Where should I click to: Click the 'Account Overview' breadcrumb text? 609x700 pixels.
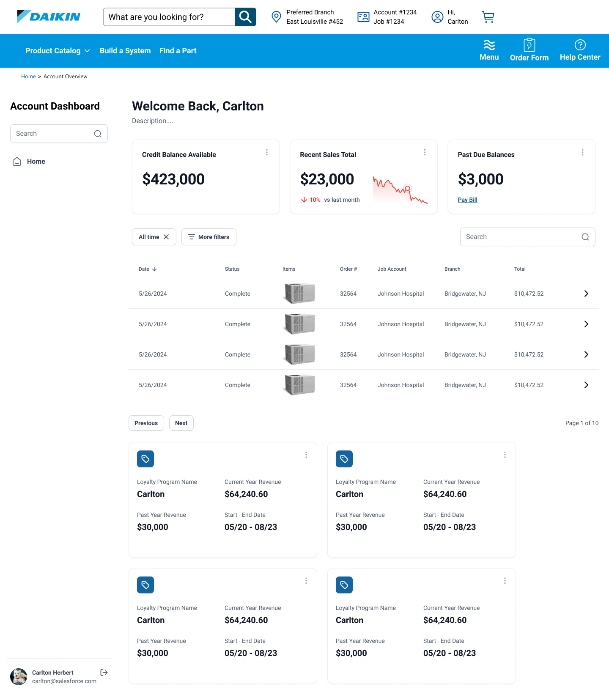click(66, 77)
